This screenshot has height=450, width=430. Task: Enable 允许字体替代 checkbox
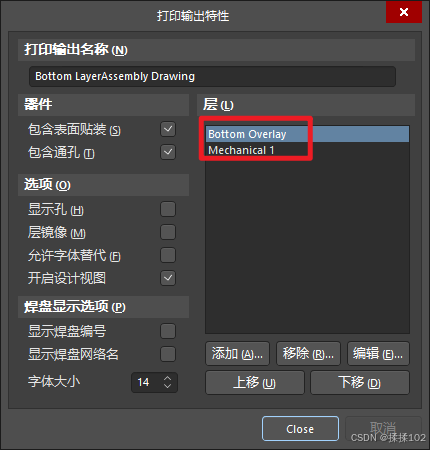[x=168, y=255]
